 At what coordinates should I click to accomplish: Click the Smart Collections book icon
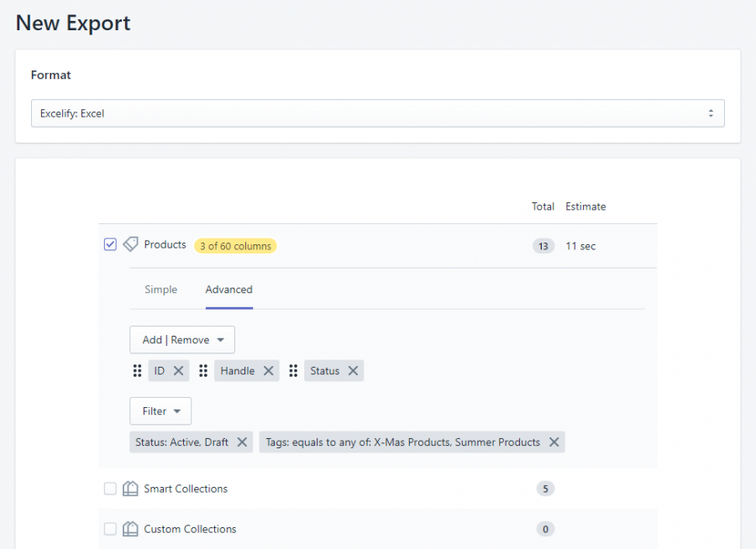(x=131, y=488)
